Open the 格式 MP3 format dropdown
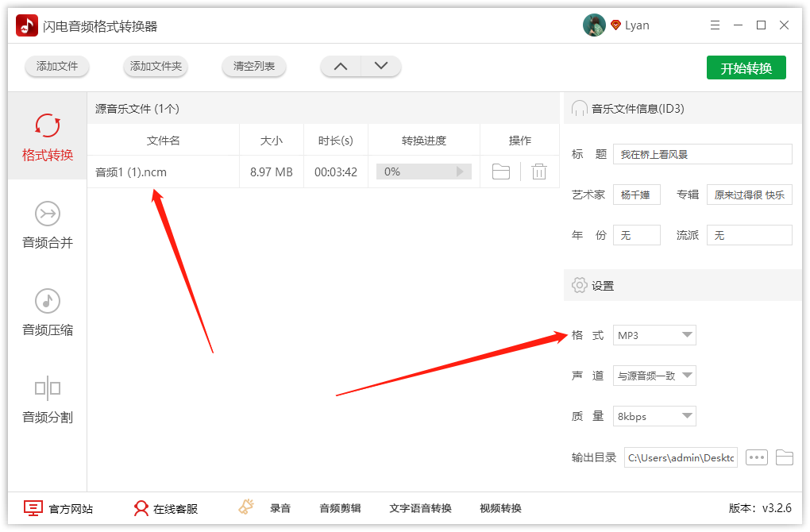 [x=654, y=335]
